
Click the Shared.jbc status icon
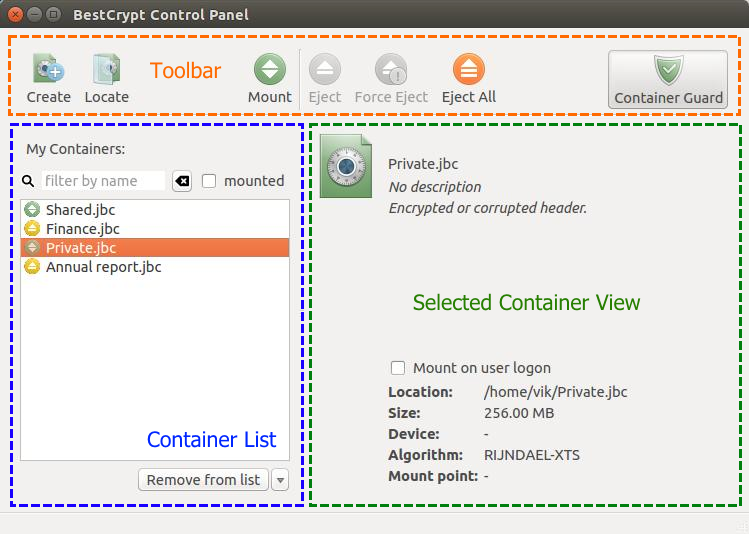(32, 209)
